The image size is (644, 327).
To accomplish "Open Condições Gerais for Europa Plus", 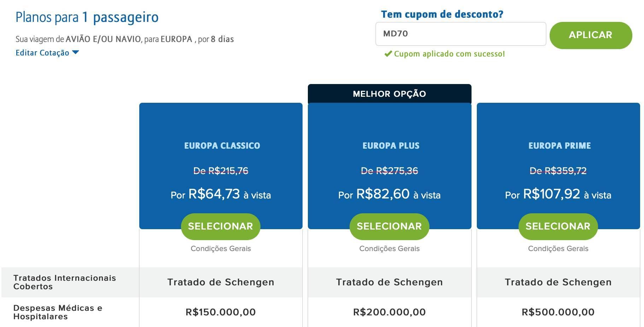I will (x=389, y=249).
